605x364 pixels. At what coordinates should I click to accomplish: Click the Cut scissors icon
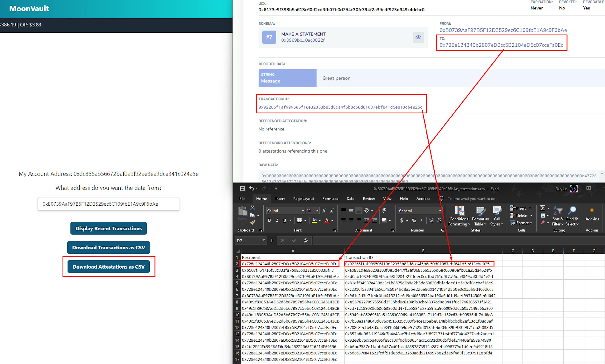click(x=252, y=208)
